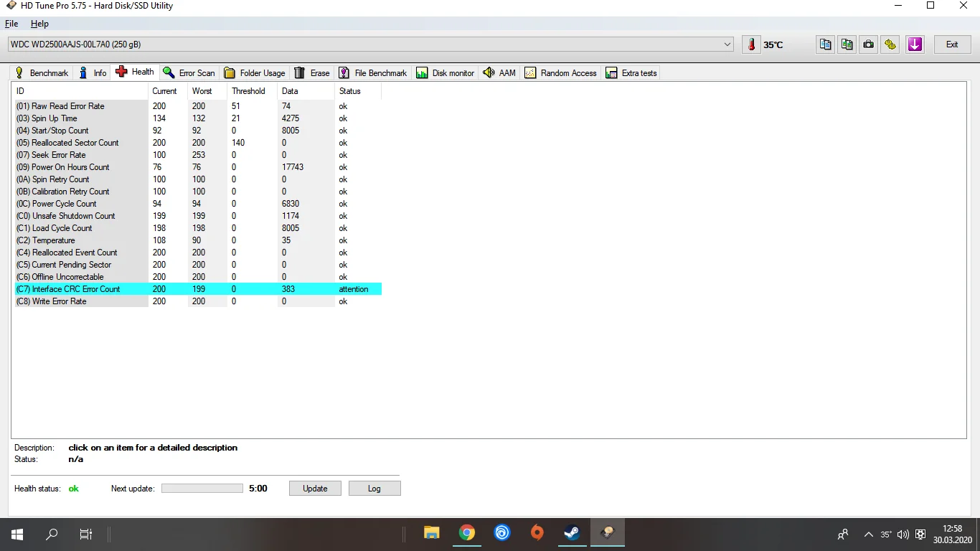This screenshot has width=980, height=551.
Task: Click the Log button
Action: point(374,489)
